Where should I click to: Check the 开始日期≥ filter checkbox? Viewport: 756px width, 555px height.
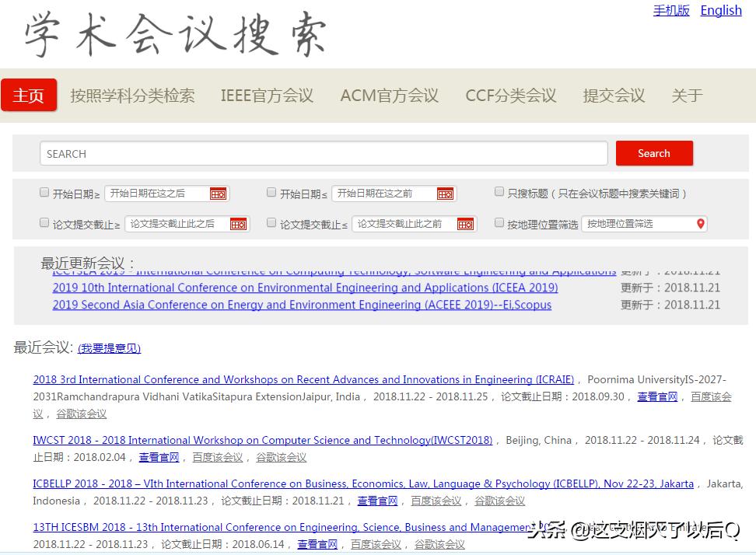[44, 191]
